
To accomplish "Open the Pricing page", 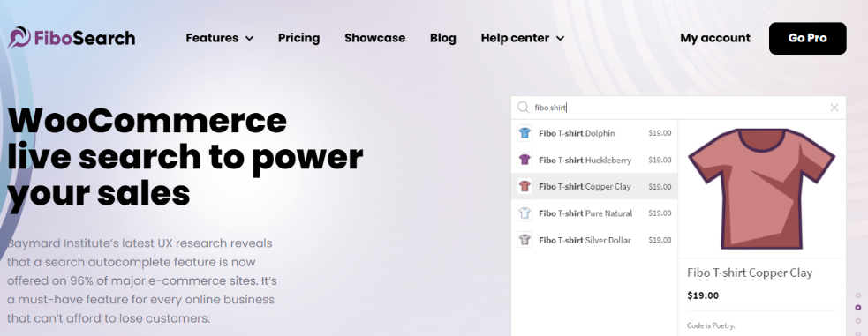I will [299, 38].
